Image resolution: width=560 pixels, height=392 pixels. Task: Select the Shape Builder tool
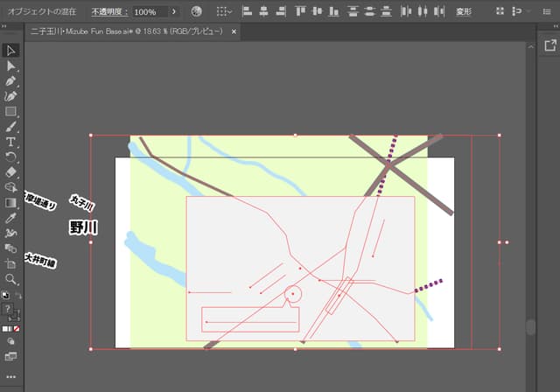(x=10, y=187)
